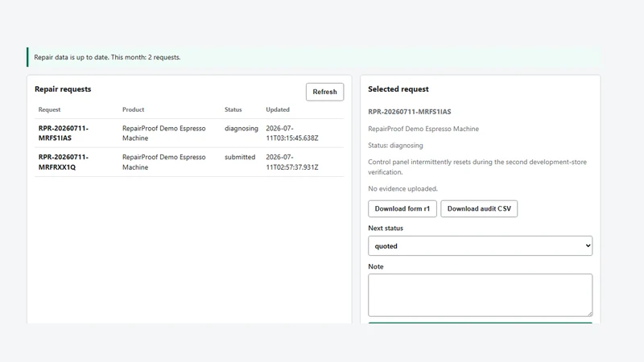Select request RPR-20260711-MRFRXX1Q in the table
The width and height of the screenshot is (644, 362).
coord(64,162)
